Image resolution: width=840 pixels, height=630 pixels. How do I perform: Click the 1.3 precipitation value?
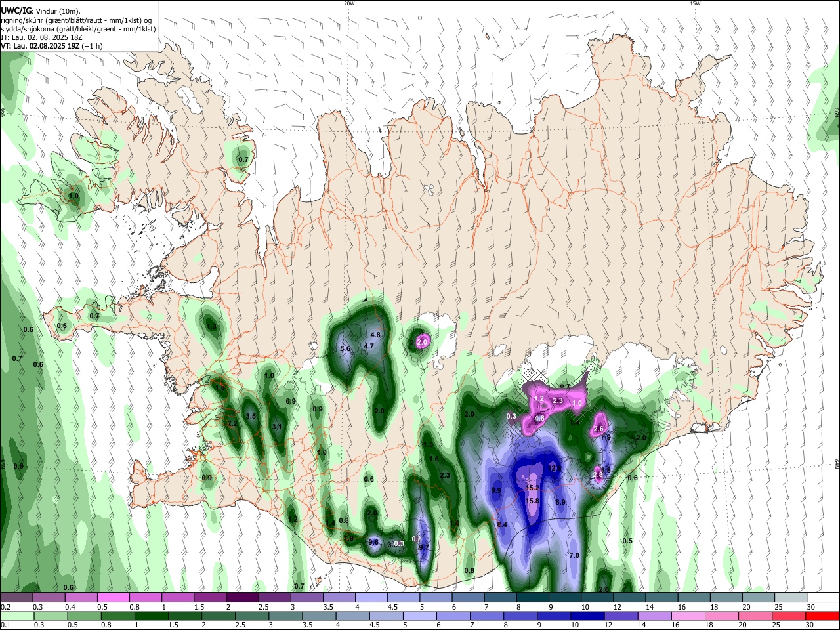point(211,326)
